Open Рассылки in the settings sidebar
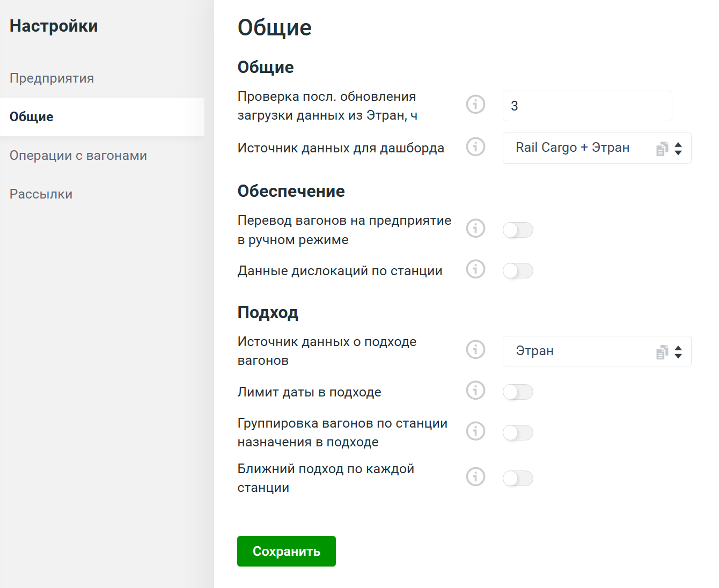Screen dimensions: 719x588 click(x=41, y=194)
